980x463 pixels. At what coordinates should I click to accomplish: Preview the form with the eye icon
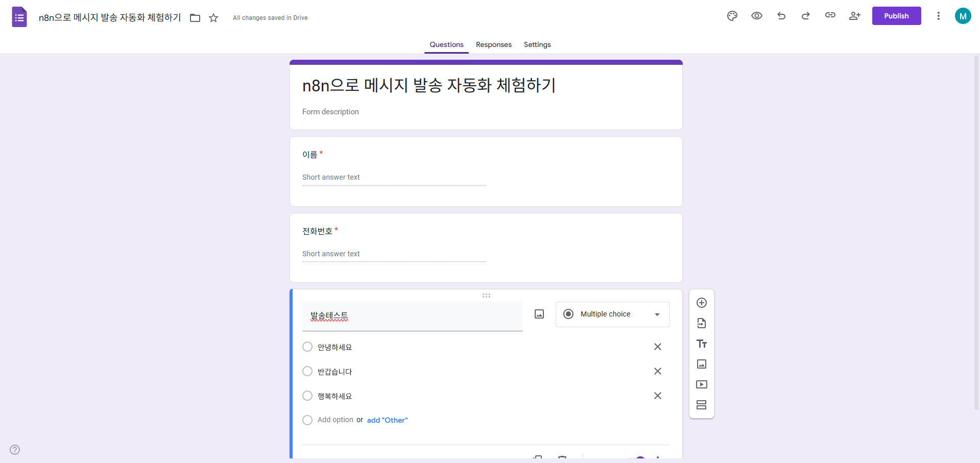[x=756, y=16]
